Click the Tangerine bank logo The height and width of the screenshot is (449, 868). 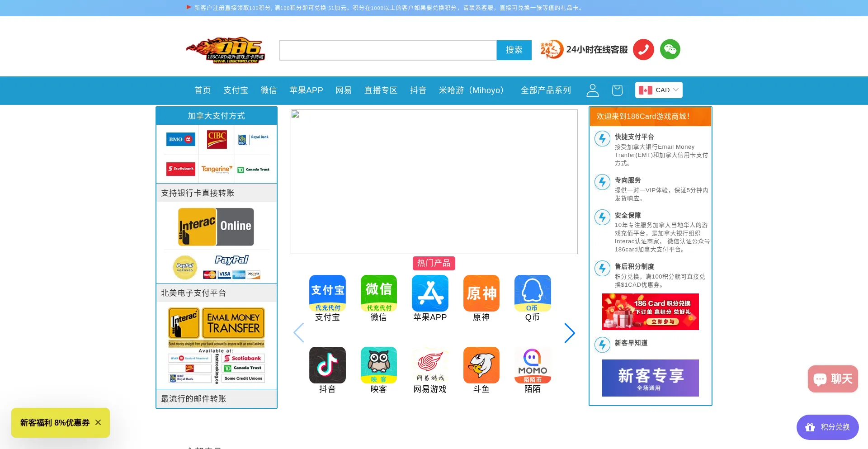(217, 169)
